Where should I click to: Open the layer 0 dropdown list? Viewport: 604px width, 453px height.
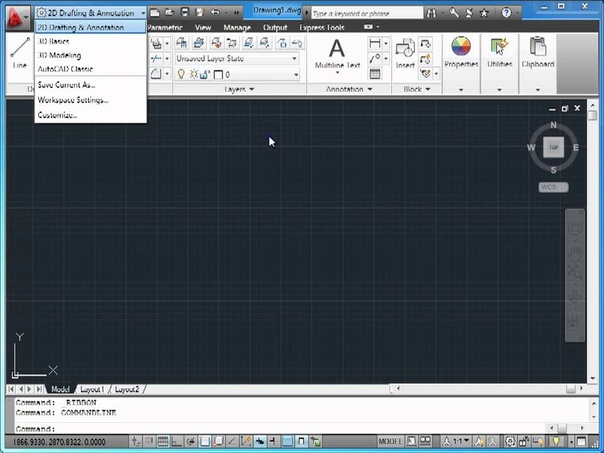296,74
